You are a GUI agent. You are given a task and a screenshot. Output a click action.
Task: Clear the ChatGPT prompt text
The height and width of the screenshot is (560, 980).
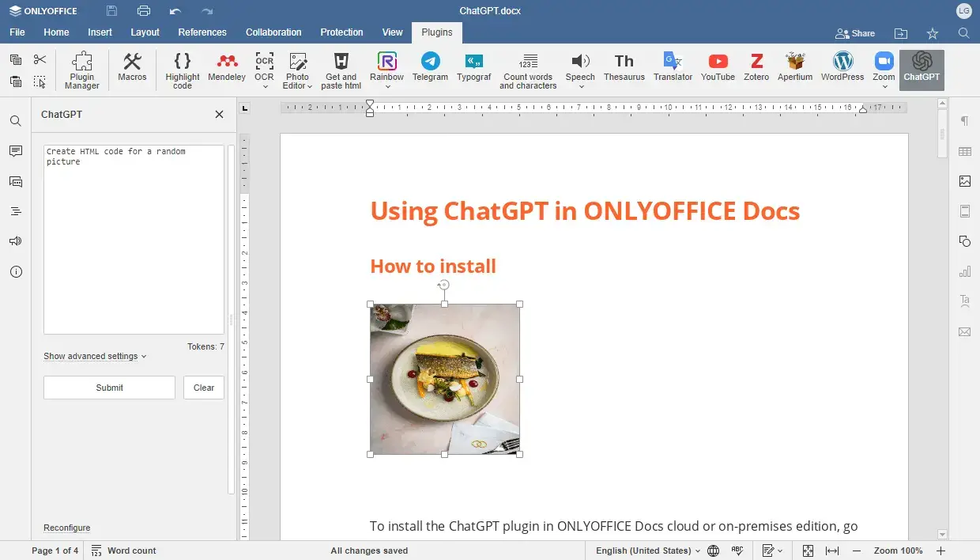[x=204, y=388]
